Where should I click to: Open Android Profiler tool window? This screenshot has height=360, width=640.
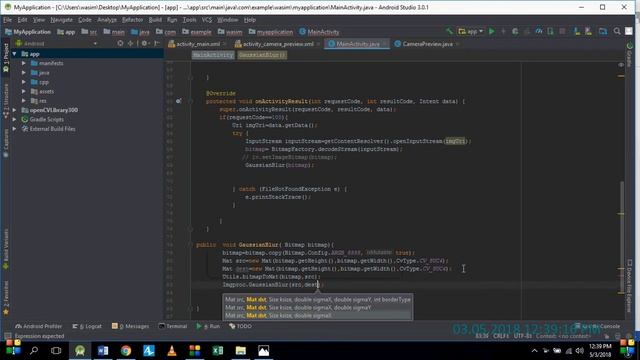pyautogui.click(x=38, y=326)
